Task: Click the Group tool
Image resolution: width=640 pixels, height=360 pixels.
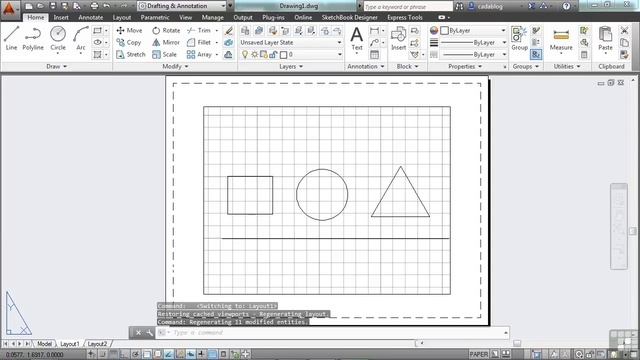Action: 519,39
